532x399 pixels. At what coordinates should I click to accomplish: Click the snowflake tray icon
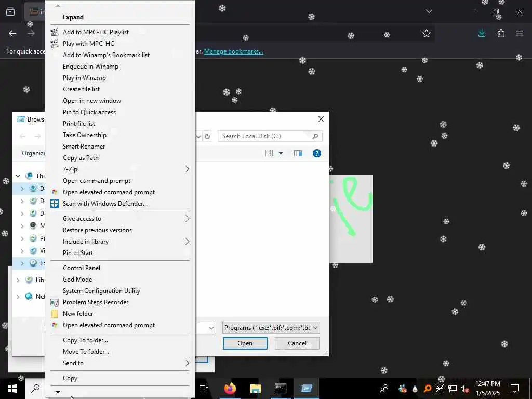point(440,389)
